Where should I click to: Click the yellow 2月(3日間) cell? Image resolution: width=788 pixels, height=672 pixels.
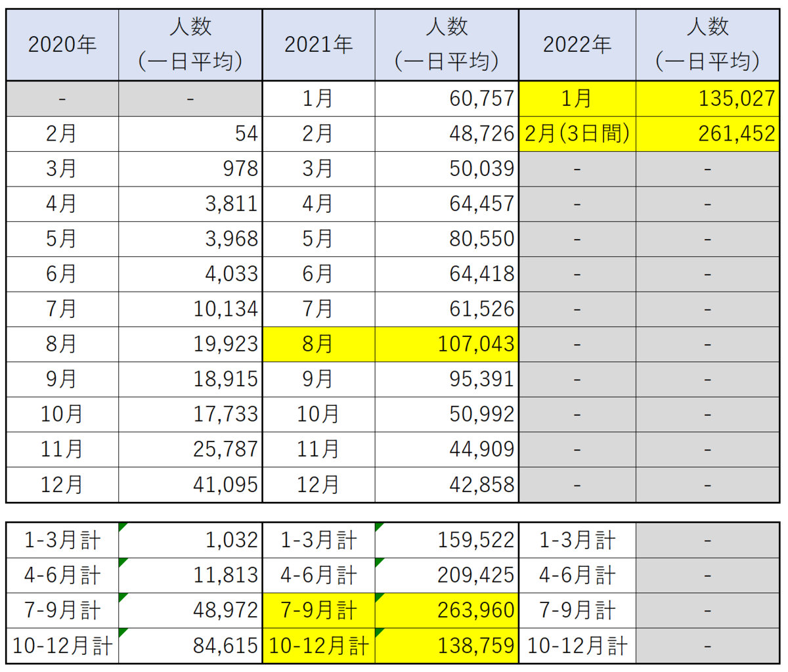(x=577, y=134)
